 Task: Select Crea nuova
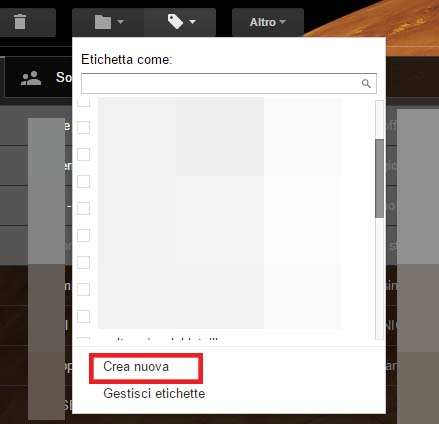click(136, 367)
